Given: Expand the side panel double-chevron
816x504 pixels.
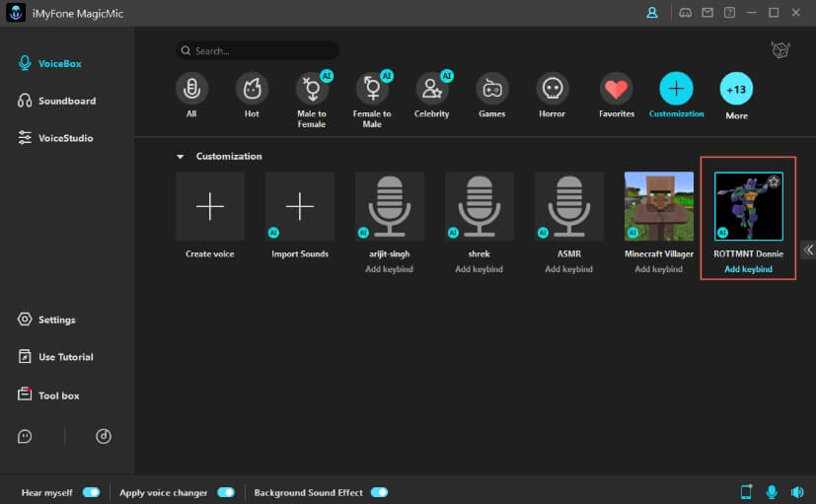Looking at the screenshot, I should pyautogui.click(x=808, y=250).
